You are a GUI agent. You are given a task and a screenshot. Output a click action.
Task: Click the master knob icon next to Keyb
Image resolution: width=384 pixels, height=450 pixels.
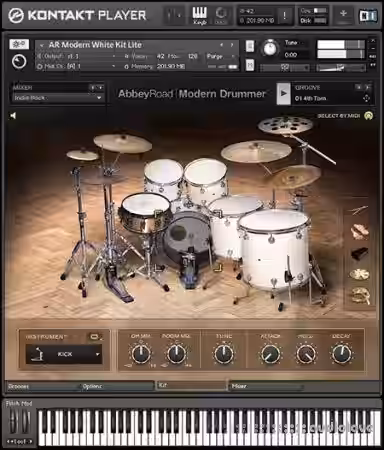tap(221, 15)
